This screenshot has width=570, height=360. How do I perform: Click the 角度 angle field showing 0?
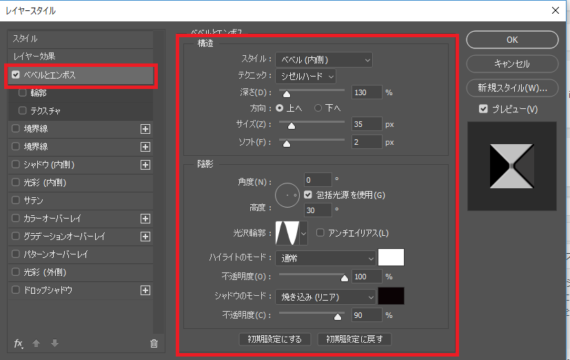click(318, 180)
